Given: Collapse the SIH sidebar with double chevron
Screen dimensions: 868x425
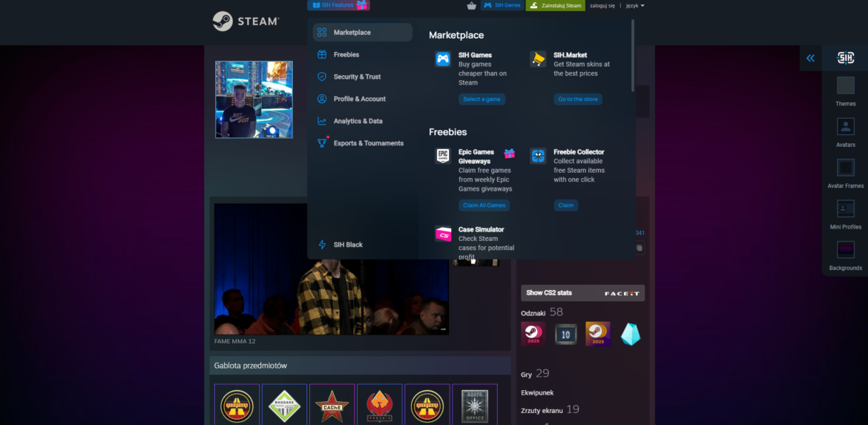Looking at the screenshot, I should tap(810, 58).
